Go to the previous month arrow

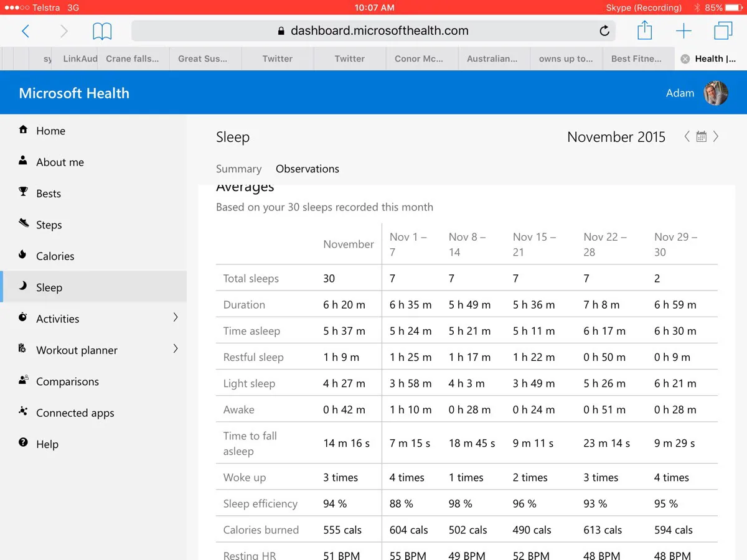click(x=687, y=137)
